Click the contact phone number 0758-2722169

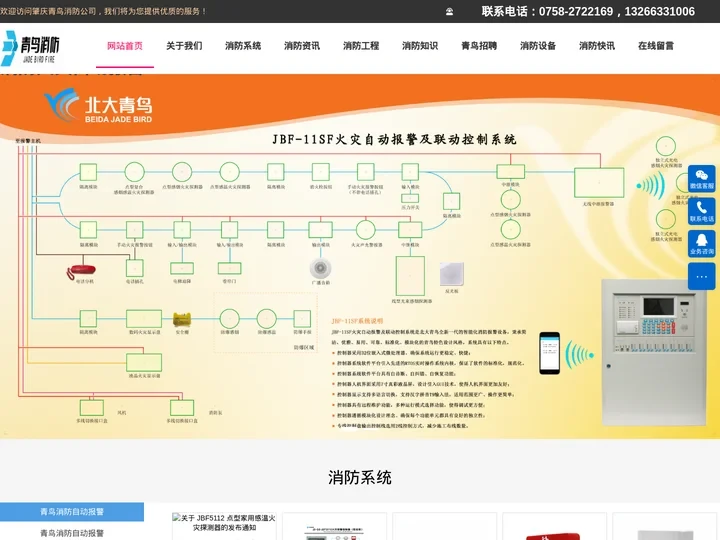tap(575, 11)
